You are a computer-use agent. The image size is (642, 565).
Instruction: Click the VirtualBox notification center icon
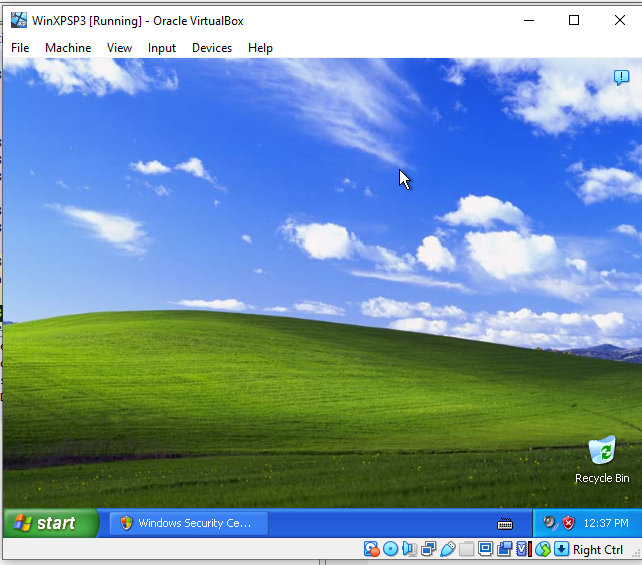[x=621, y=77]
